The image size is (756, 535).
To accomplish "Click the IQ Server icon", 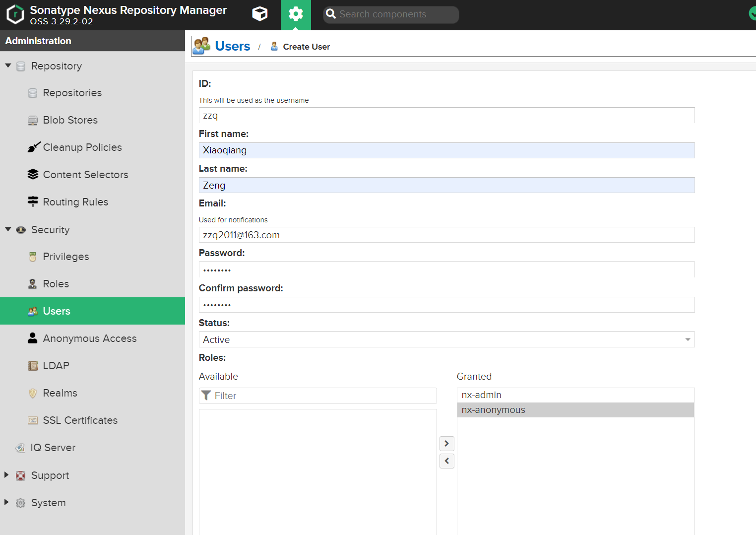I will [20, 448].
